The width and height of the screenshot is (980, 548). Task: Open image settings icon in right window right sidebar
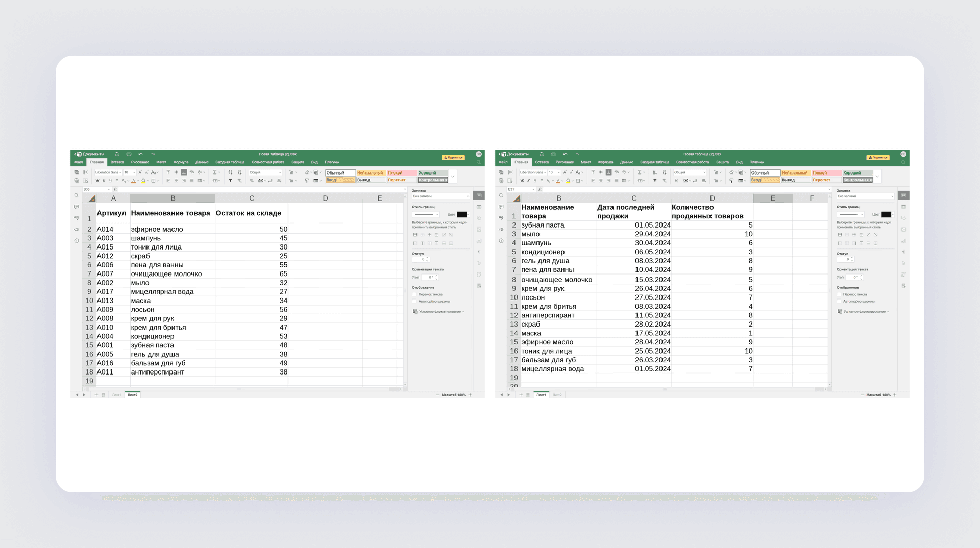[x=903, y=230]
